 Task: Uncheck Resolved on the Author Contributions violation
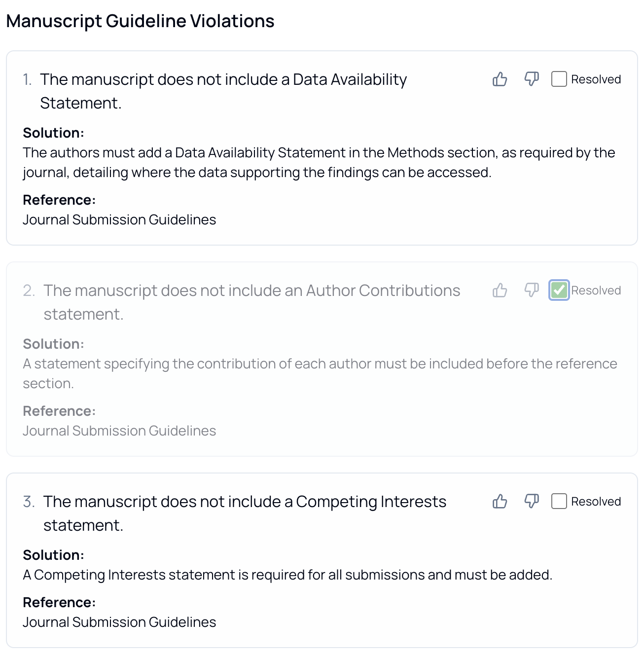[x=559, y=290]
